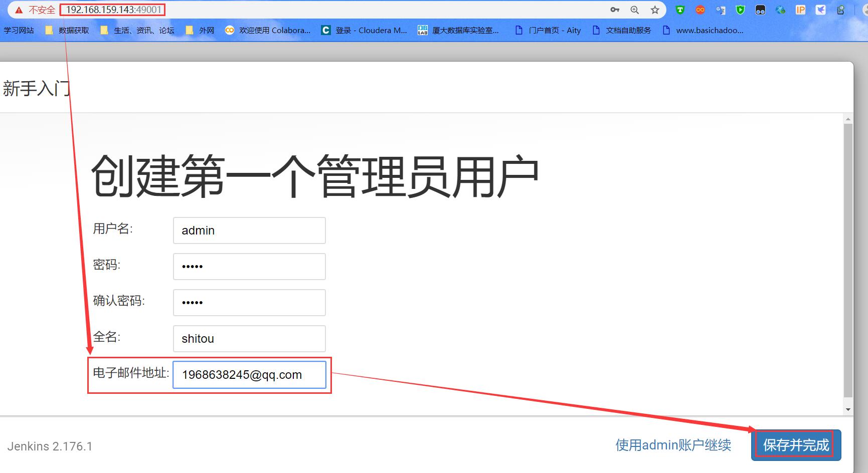868x473 pixels.
Task: Open the 厦大数据库实验室 bookmark
Action: (x=458, y=30)
